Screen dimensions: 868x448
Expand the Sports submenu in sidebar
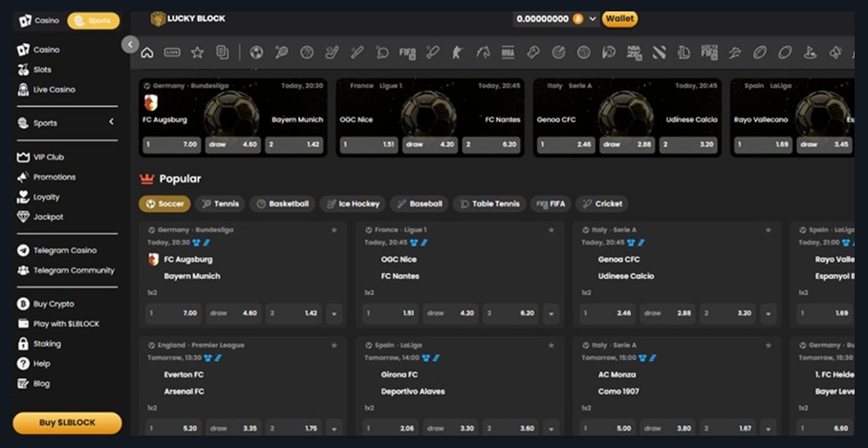click(111, 122)
